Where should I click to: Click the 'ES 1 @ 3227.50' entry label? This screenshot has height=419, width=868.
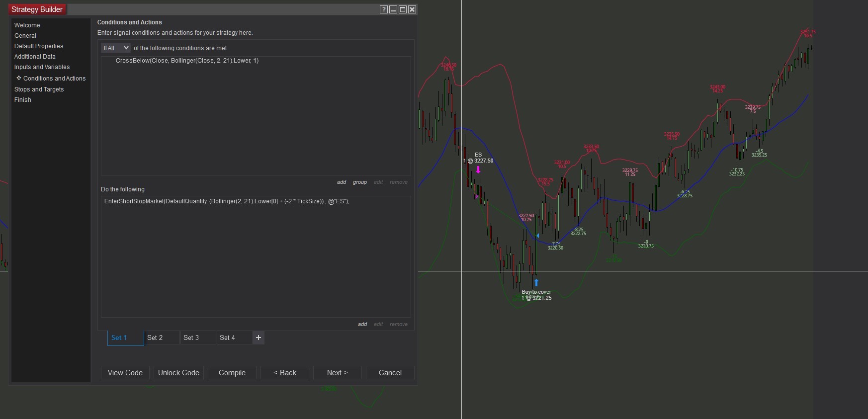click(478, 158)
